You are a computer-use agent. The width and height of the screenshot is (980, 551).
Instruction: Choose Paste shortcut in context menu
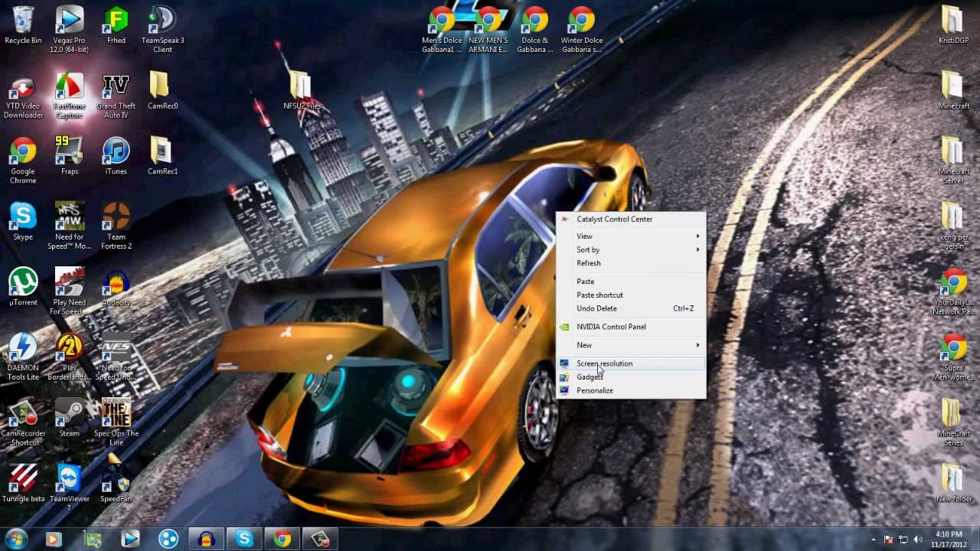[630, 295]
